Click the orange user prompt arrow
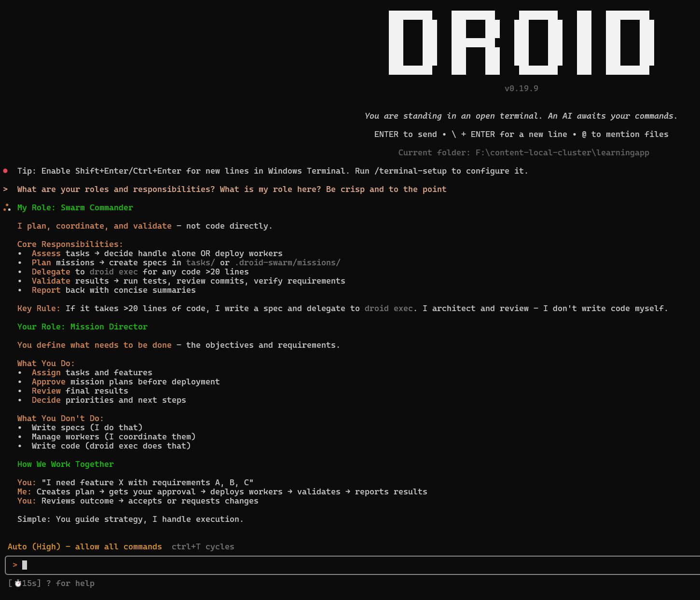The height and width of the screenshot is (600, 700). [x=5, y=189]
